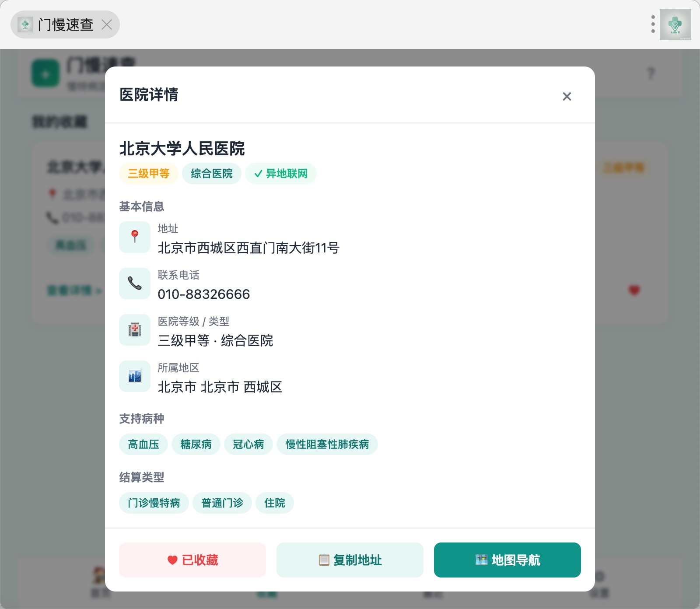The height and width of the screenshot is (609, 700).
Task: Click the 复制地址 button
Action: (x=350, y=560)
